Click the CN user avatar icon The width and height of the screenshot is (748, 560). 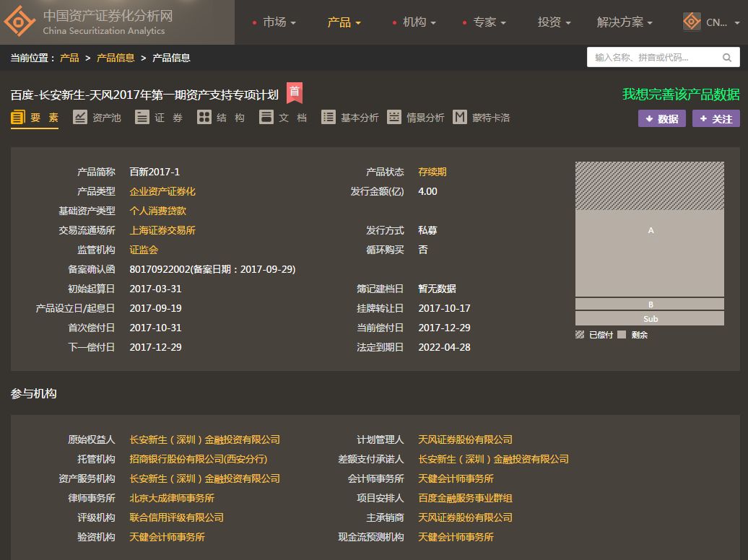(692, 22)
